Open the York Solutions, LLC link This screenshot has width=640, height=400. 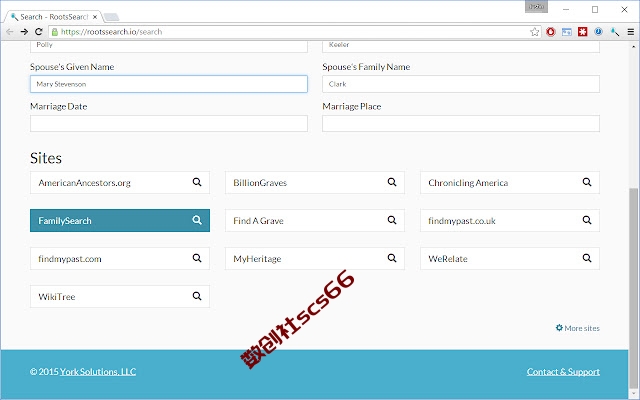coord(98,371)
